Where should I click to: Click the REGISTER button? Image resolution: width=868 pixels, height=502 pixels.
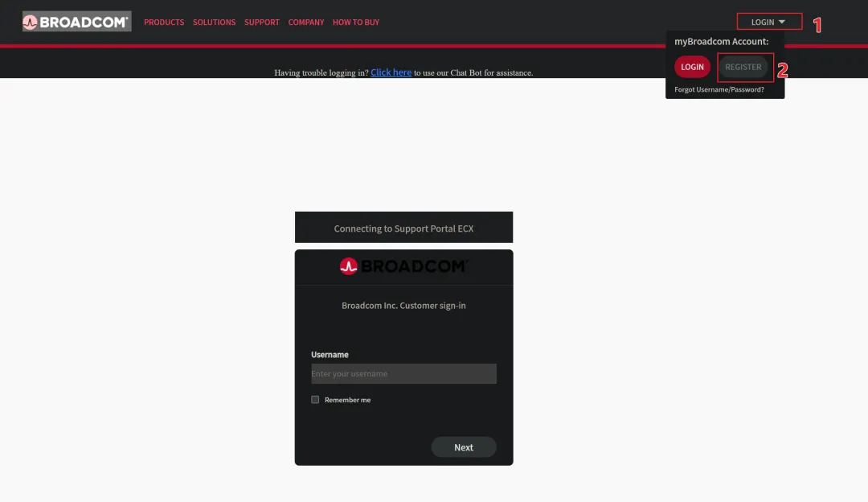tap(743, 67)
